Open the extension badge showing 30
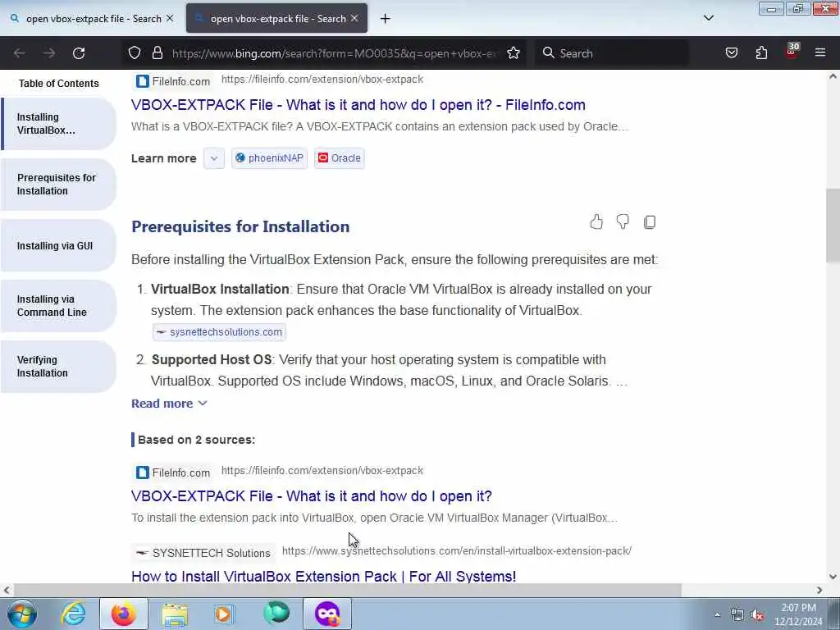840x630 pixels. (792, 51)
